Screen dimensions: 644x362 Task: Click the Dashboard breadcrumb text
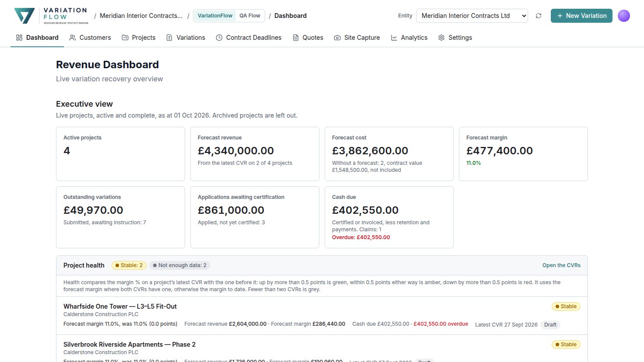290,16
